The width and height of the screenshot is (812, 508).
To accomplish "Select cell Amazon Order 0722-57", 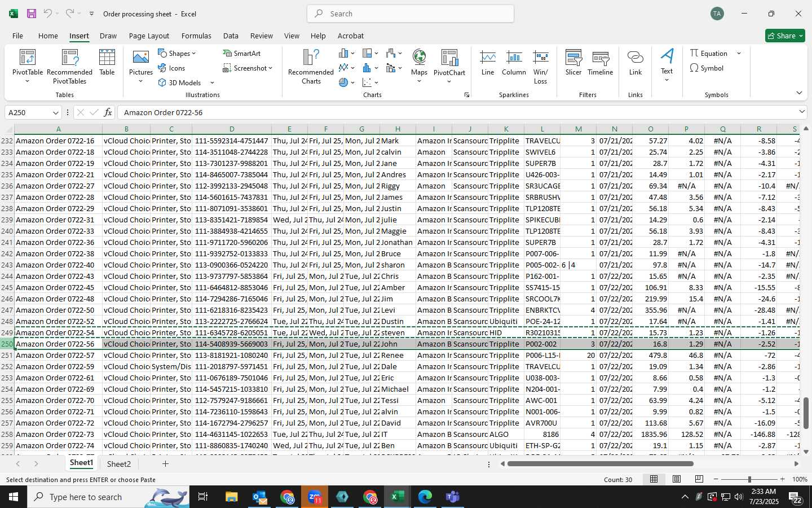I will 58,355.
